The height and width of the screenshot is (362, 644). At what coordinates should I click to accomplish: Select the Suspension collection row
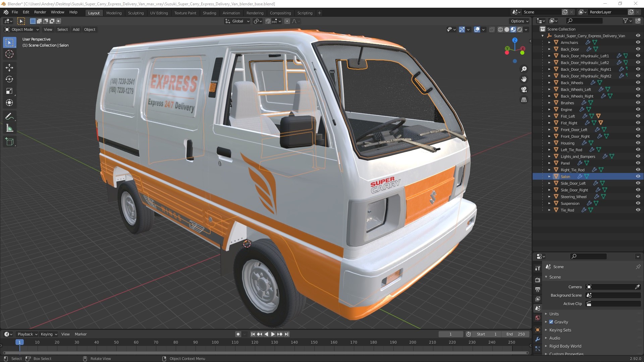(x=588, y=203)
